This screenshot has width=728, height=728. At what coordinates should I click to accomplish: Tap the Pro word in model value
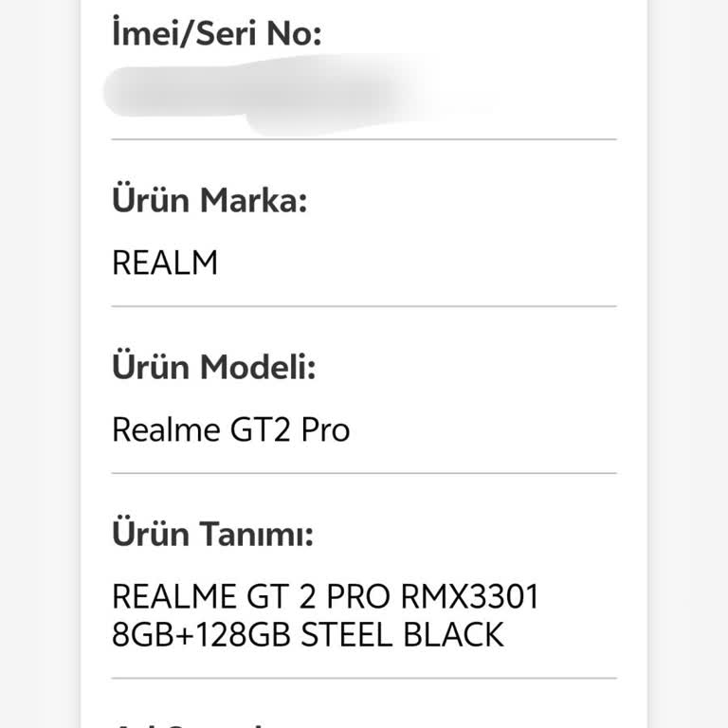point(325,429)
